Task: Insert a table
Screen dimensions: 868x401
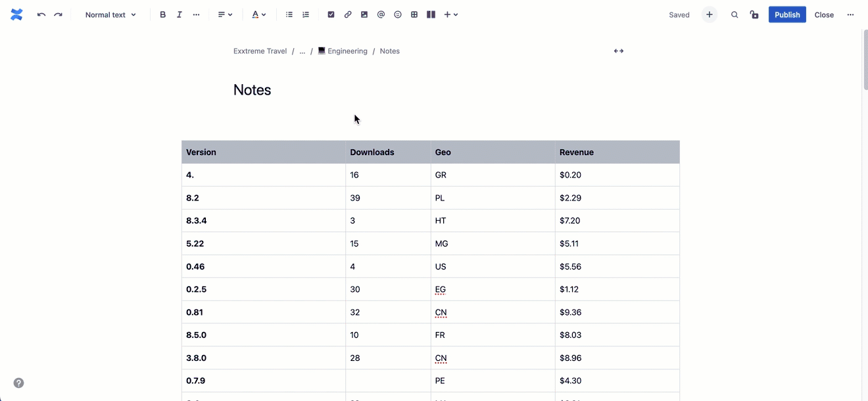Action: [414, 14]
